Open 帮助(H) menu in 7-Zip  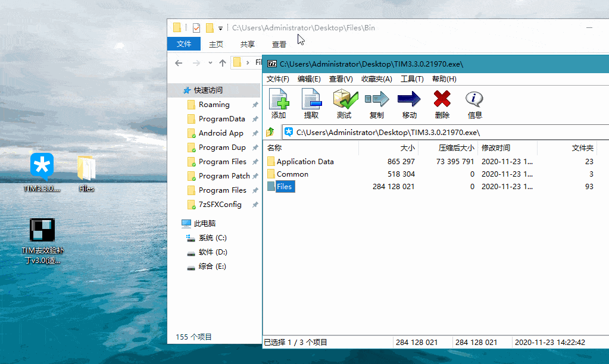(444, 79)
